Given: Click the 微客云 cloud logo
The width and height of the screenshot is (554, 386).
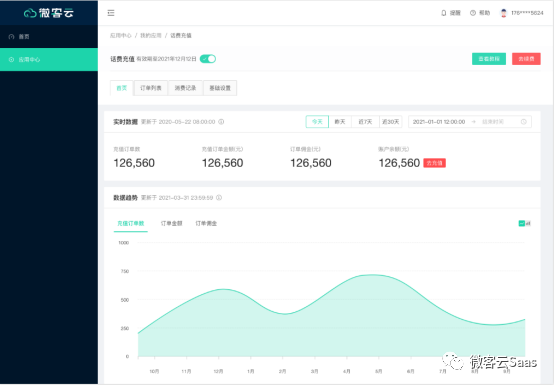Looking at the screenshot, I should [x=48, y=13].
